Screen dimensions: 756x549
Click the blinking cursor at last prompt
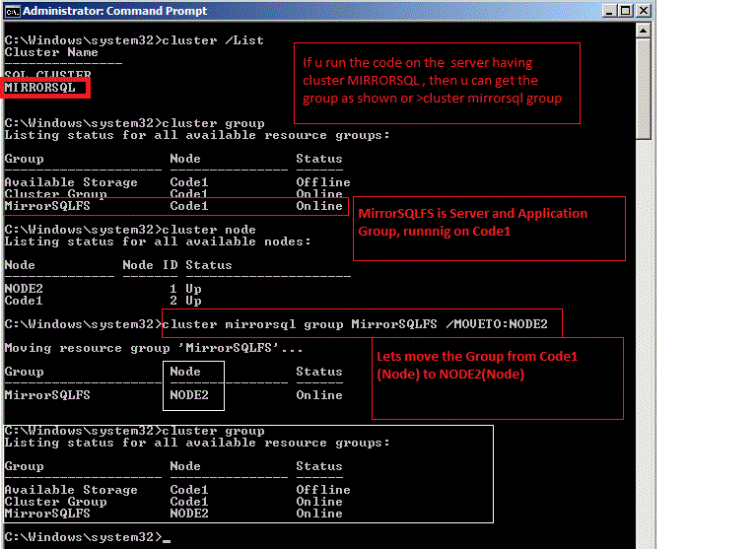tap(167, 537)
